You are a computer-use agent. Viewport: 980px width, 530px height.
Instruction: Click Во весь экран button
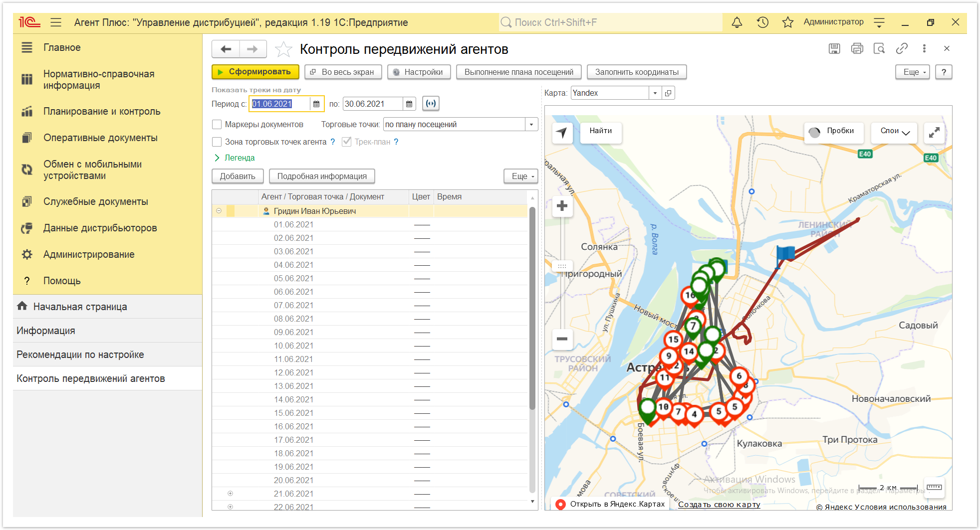(343, 72)
